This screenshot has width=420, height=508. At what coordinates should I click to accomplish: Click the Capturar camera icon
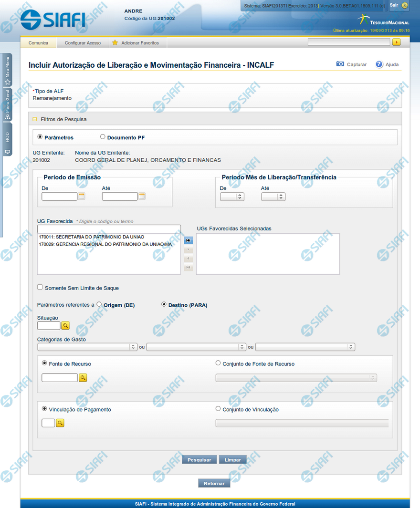(x=340, y=64)
